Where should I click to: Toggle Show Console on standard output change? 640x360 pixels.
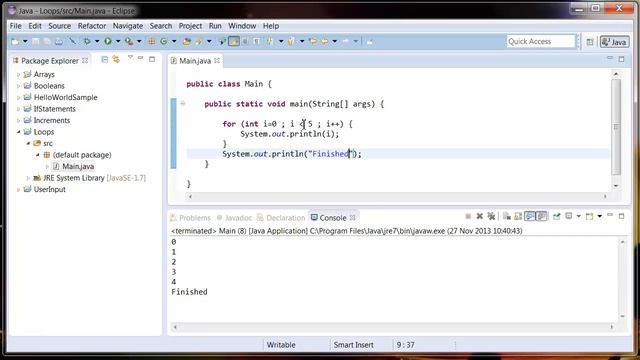click(x=529, y=216)
